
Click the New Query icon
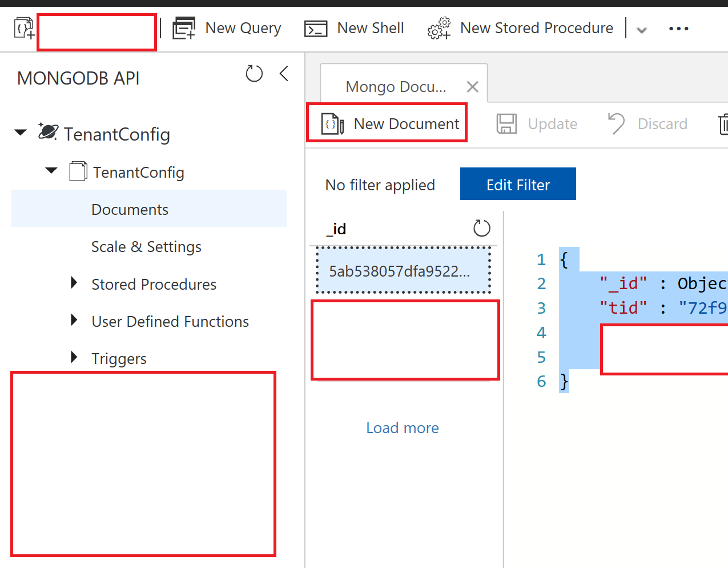point(184,28)
